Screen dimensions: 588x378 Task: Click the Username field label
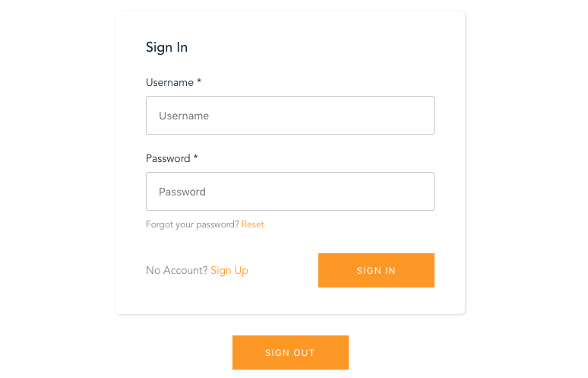coord(169,82)
